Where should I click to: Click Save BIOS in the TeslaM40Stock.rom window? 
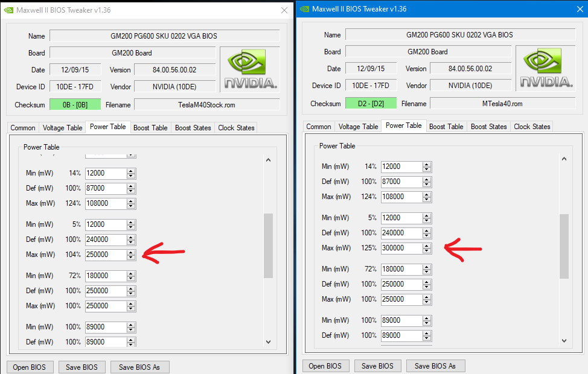click(81, 367)
